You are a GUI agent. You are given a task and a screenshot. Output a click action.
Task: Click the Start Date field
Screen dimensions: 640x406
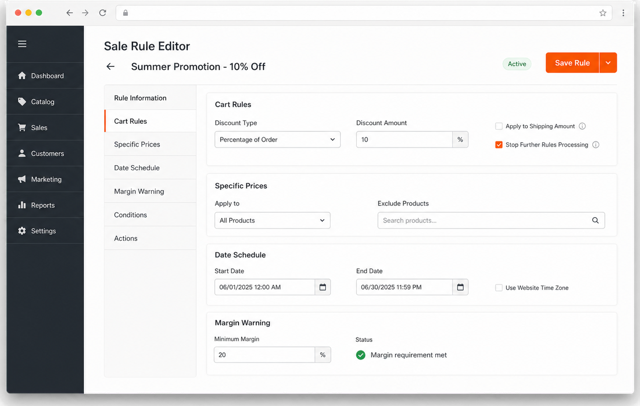pyautogui.click(x=264, y=287)
